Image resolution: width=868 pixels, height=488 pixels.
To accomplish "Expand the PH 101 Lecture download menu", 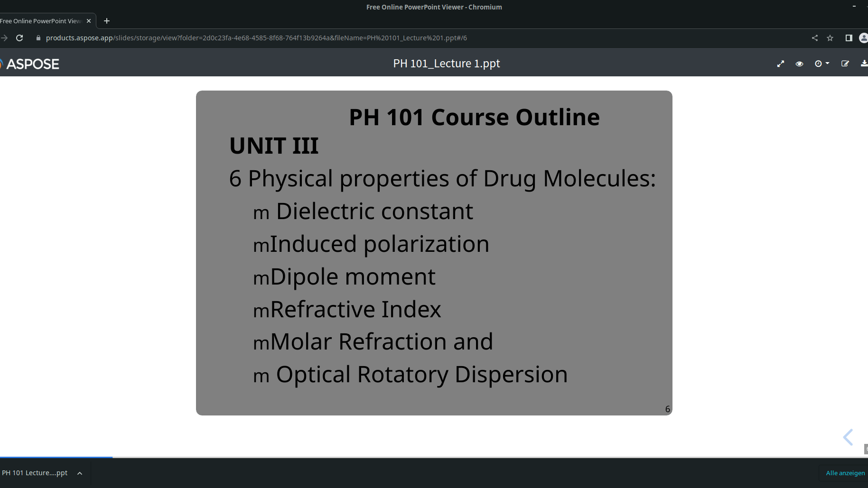I will (80, 473).
